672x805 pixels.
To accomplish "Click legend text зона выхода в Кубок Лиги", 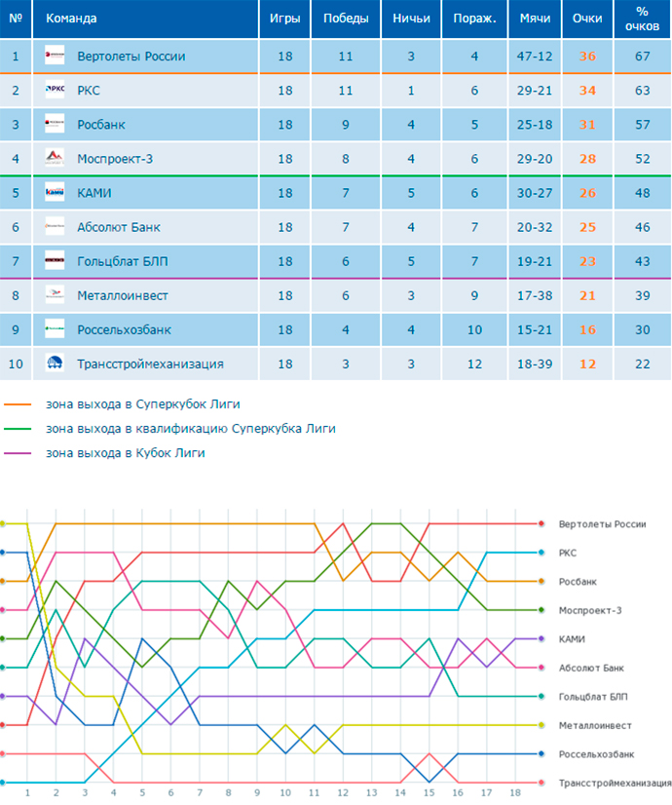I will (x=126, y=453).
